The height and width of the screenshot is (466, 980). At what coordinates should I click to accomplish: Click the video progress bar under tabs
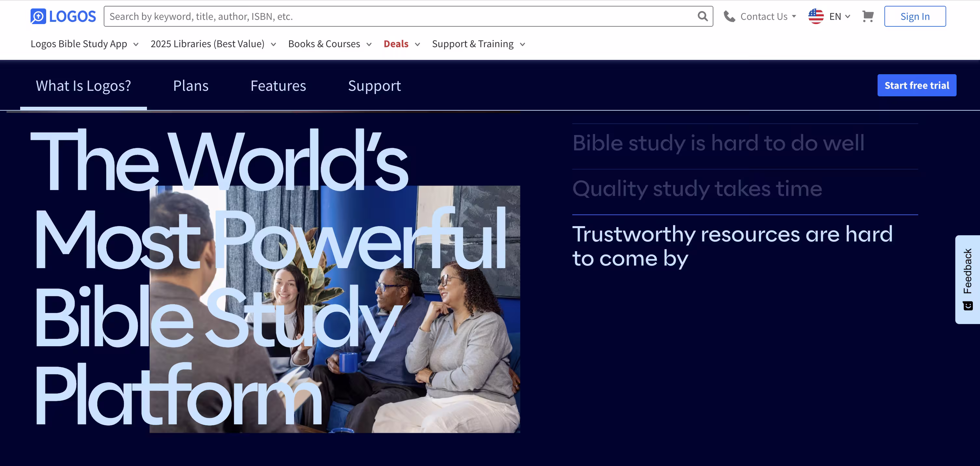coord(263,112)
